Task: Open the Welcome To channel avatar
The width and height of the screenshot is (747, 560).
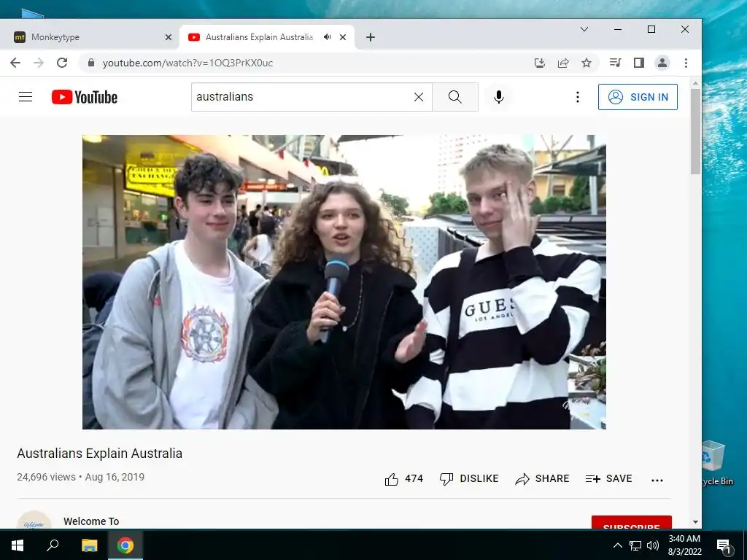Action: pyautogui.click(x=34, y=520)
